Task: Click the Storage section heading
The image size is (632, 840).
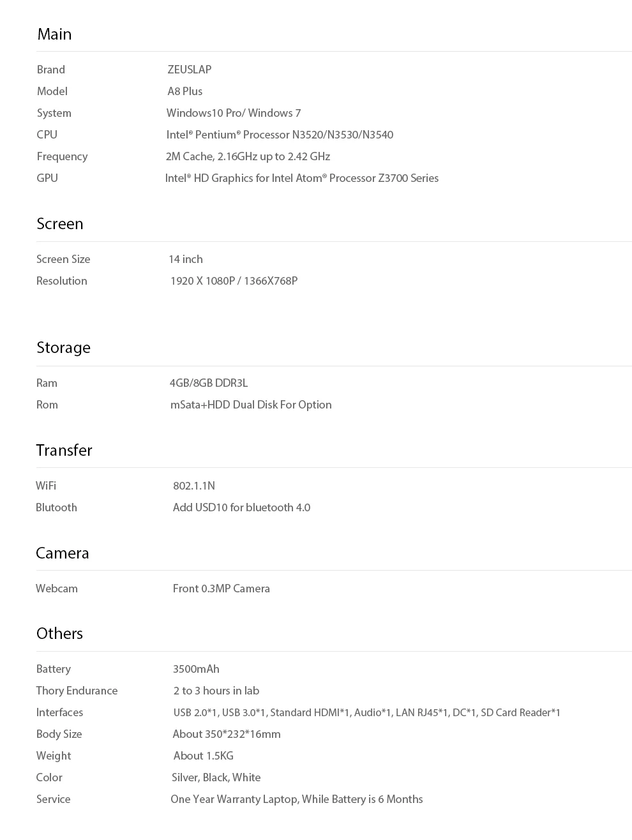Action: point(63,347)
